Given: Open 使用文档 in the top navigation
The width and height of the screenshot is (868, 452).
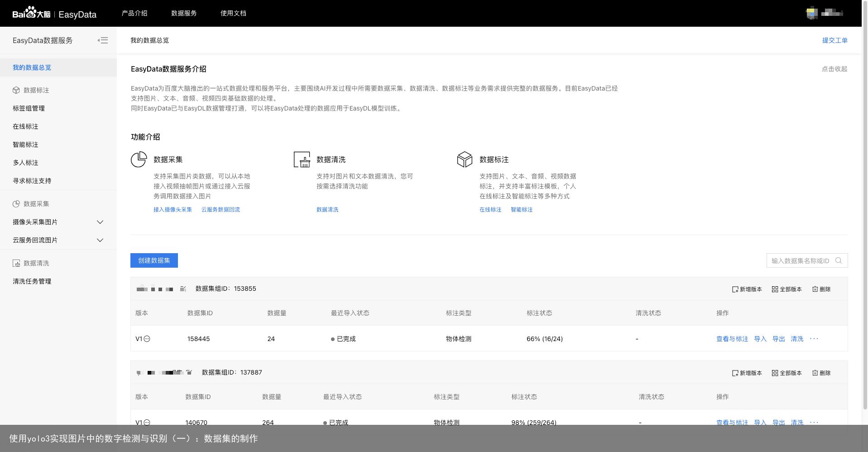Looking at the screenshot, I should point(233,13).
